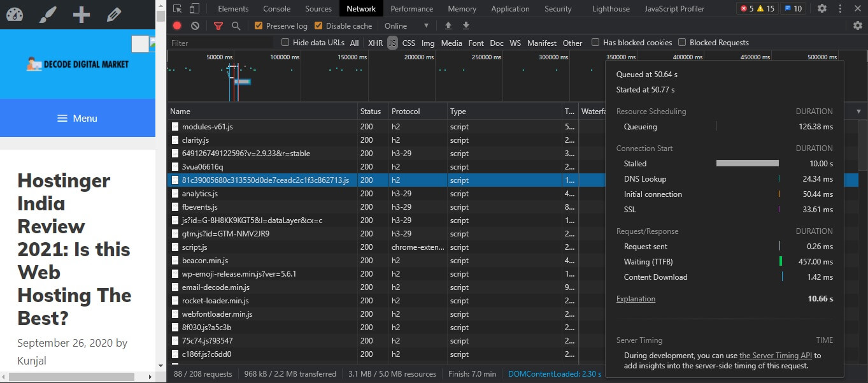Viewport: 868px width, 383px height.
Task: Click the Explanation link in timing popup
Action: (x=636, y=299)
